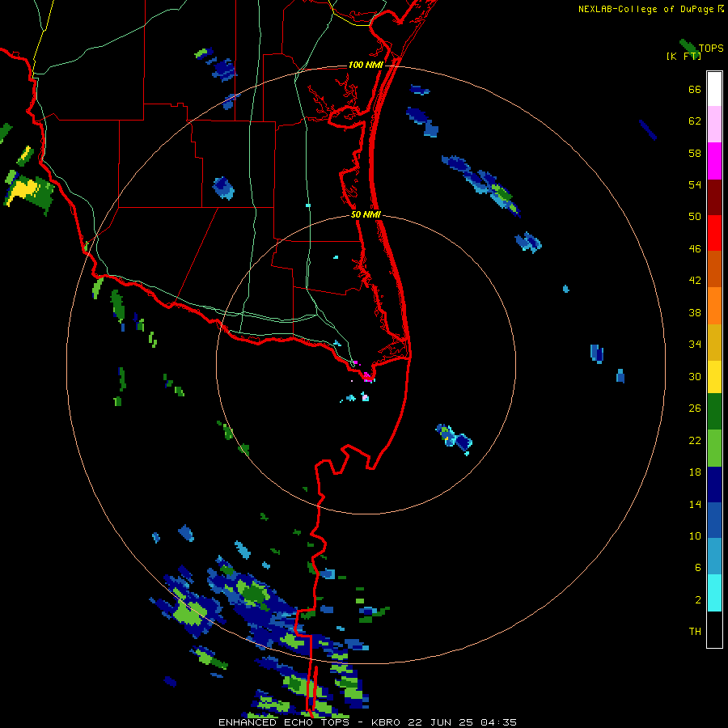Click the black TH threshold swatch

tap(714, 629)
